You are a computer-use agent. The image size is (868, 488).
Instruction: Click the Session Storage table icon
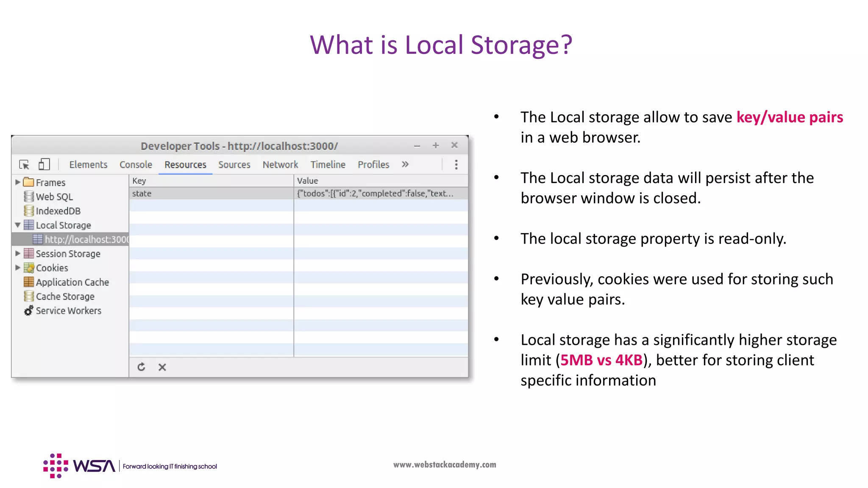point(28,253)
